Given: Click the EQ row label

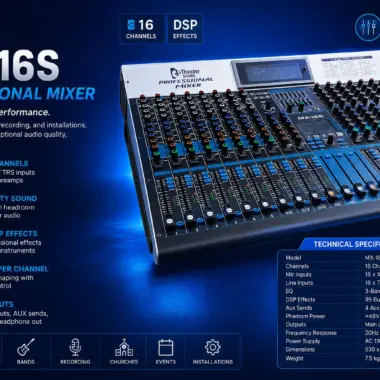Looking at the screenshot, I should tap(289, 291).
